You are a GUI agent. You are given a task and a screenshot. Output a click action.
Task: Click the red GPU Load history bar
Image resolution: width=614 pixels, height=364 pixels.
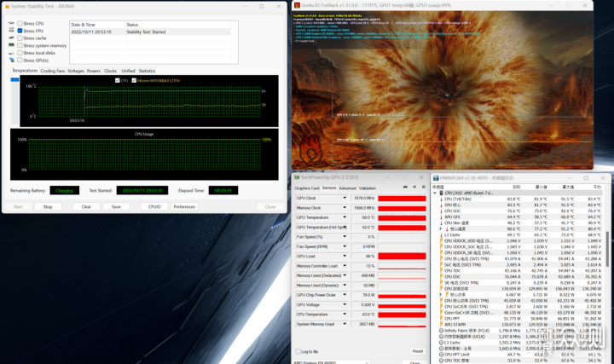tap(402, 257)
